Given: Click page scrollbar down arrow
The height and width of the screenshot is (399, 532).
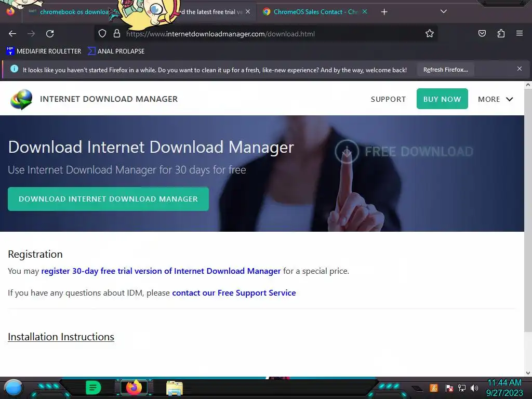Looking at the screenshot, I should click(528, 373).
